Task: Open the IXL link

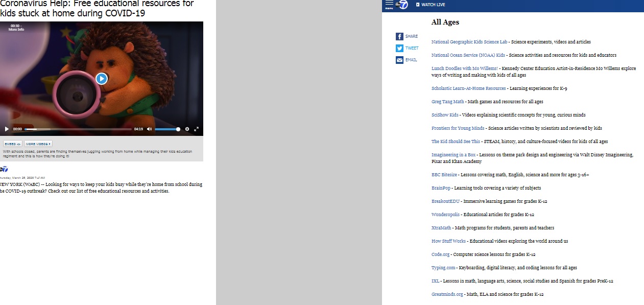Action: click(435, 281)
